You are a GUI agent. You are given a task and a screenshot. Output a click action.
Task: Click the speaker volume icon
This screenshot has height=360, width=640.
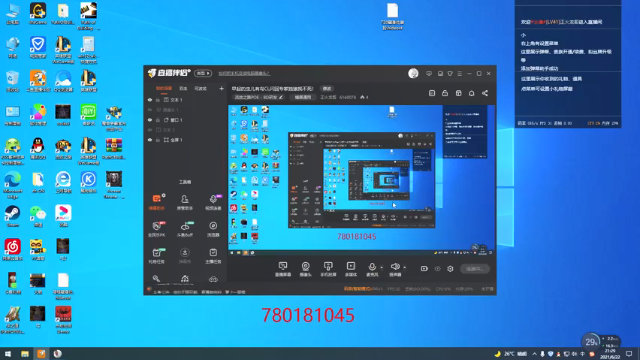tap(395, 267)
